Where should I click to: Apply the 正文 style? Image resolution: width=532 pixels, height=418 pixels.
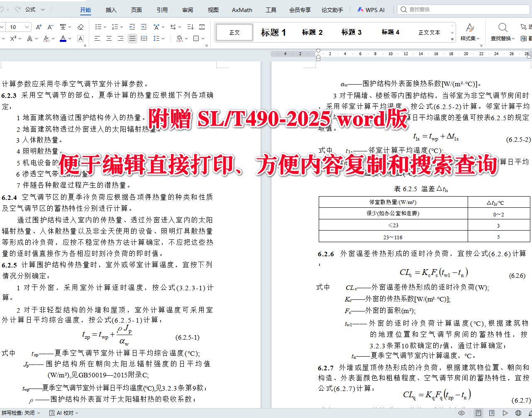pyautogui.click(x=234, y=32)
